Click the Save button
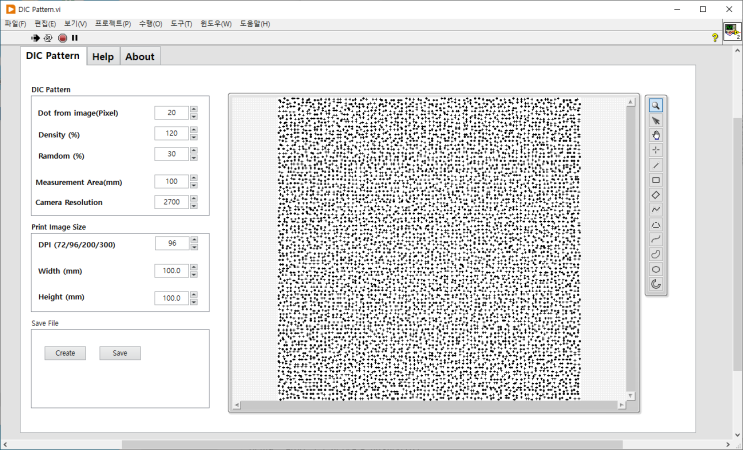 (x=120, y=353)
